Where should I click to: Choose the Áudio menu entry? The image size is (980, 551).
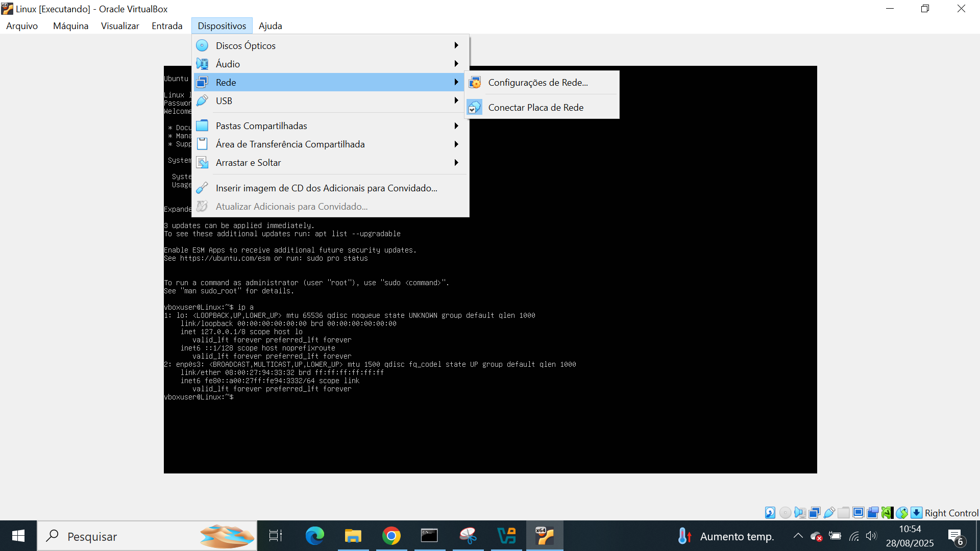click(330, 64)
